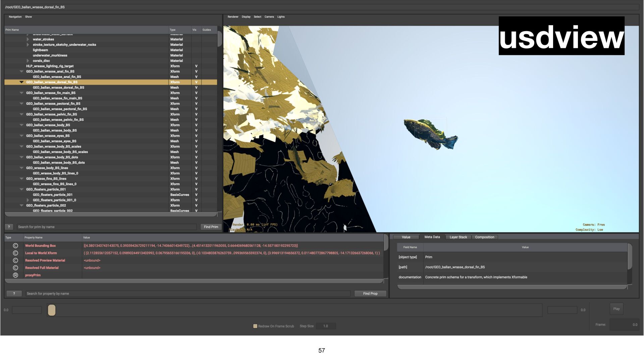Open the help button beside the prim search
Viewport: 644px width, 362px height.
9,227
